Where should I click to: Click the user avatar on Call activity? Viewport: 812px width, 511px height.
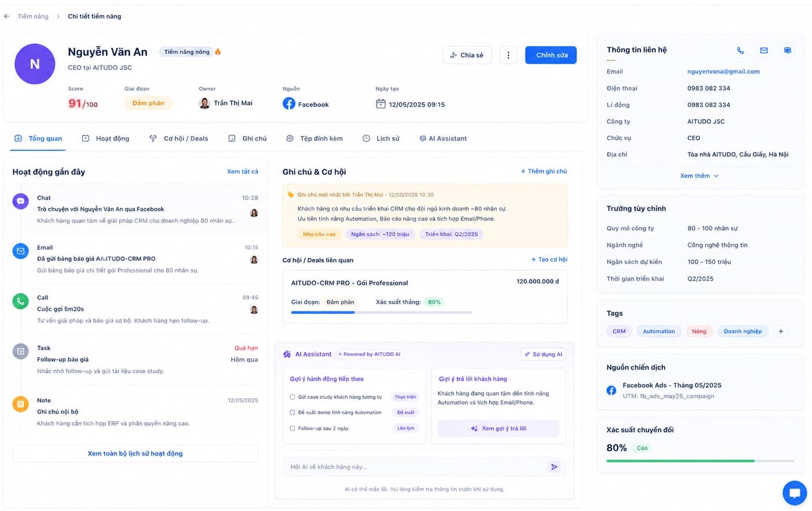[254, 310]
